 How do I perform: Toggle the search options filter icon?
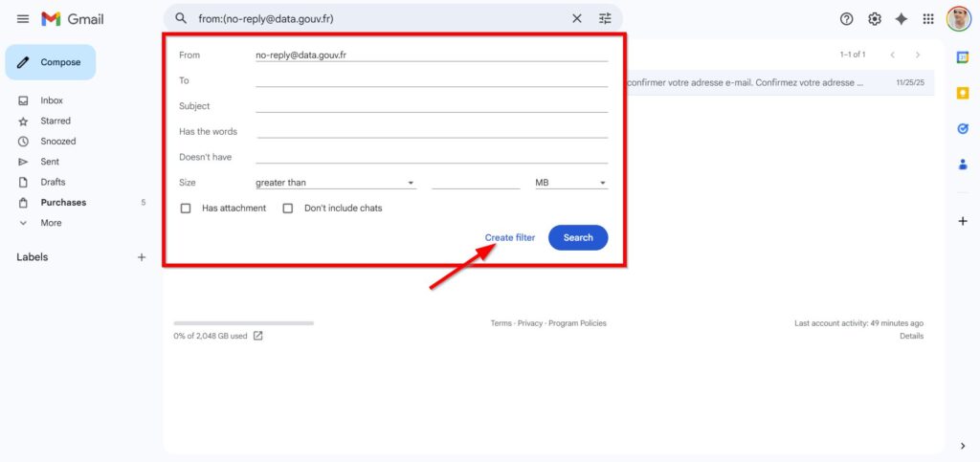pyautogui.click(x=605, y=18)
